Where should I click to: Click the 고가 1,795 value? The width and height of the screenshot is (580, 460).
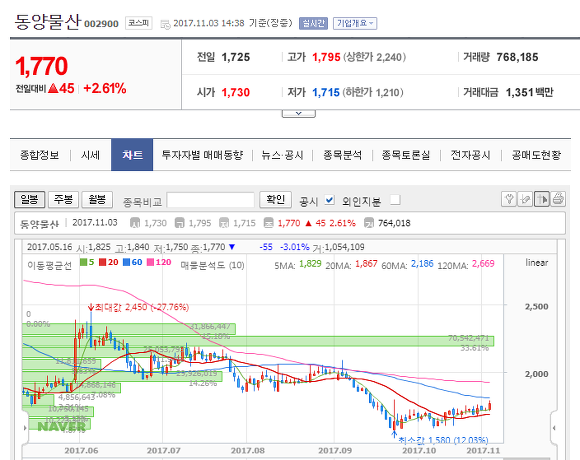326,57
